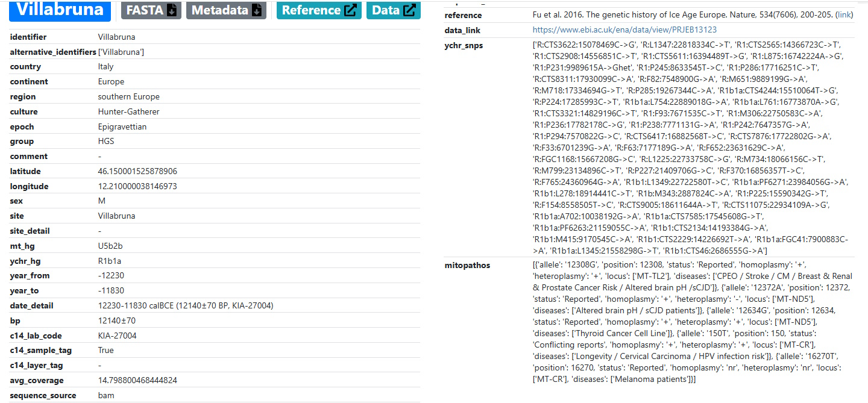Follow the '(link)' after Fu et al. citation

[x=844, y=14]
